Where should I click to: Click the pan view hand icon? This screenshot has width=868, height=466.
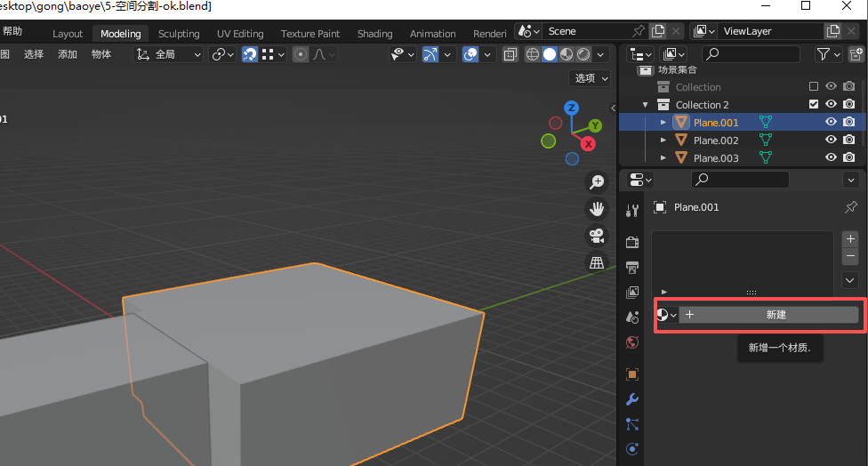coord(597,209)
